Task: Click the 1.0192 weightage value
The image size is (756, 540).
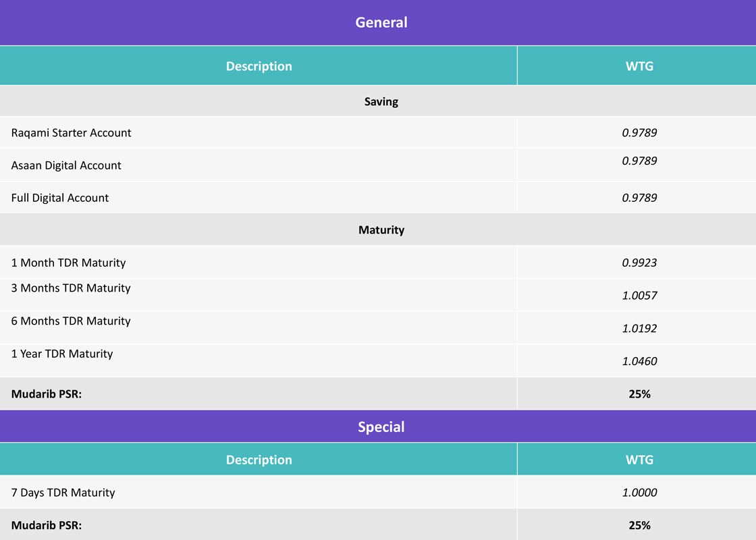Action: (639, 329)
